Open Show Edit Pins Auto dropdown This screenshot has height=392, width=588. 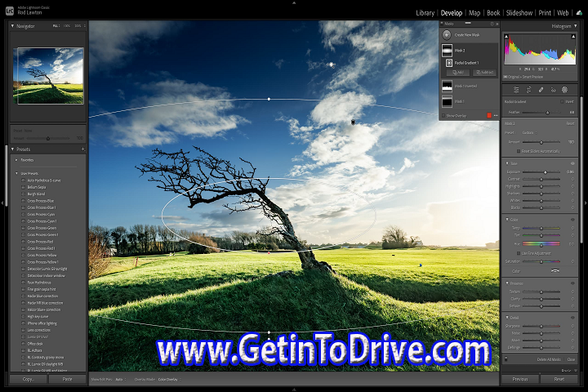119,380
